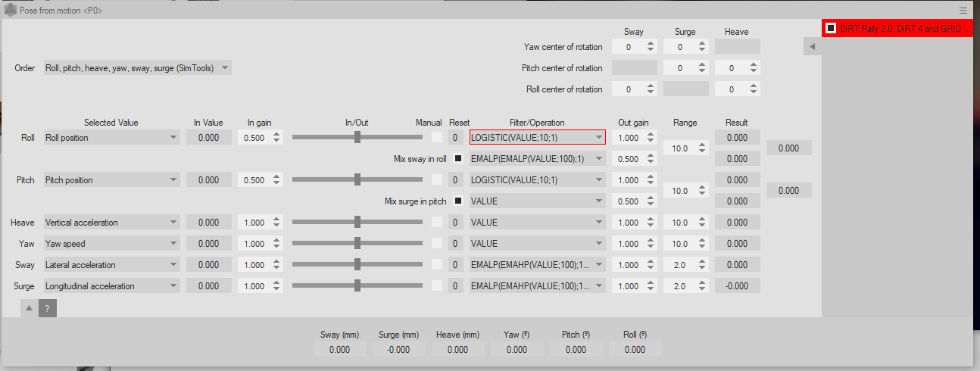Enable Manual checkbox for Roll row
Screen dimensions: 980x371
point(437,138)
